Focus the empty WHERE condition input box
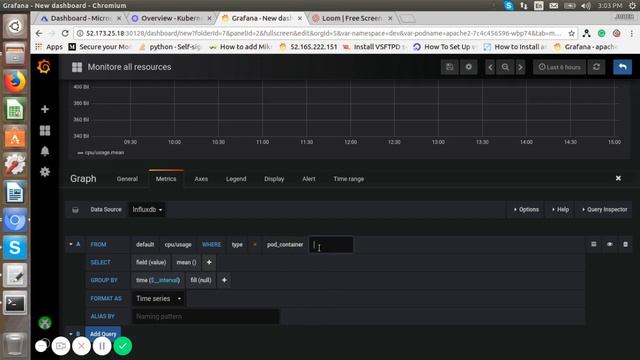Viewport: 640px width, 360px height. click(x=331, y=244)
